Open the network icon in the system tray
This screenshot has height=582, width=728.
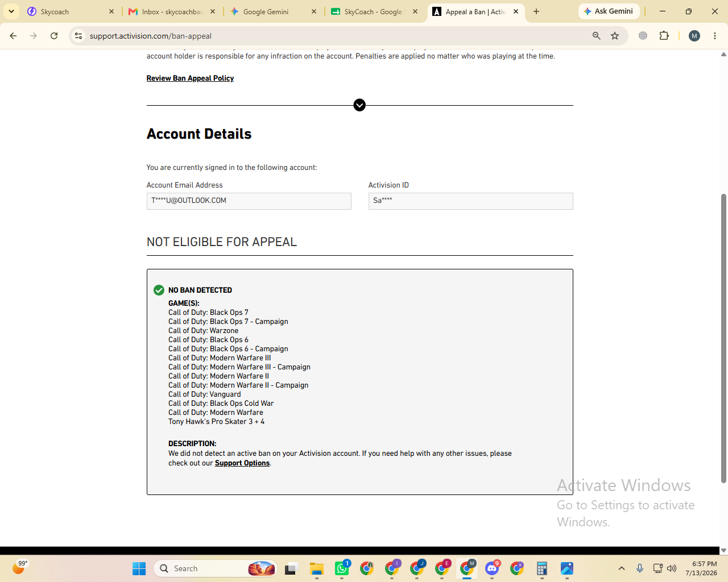click(x=658, y=568)
